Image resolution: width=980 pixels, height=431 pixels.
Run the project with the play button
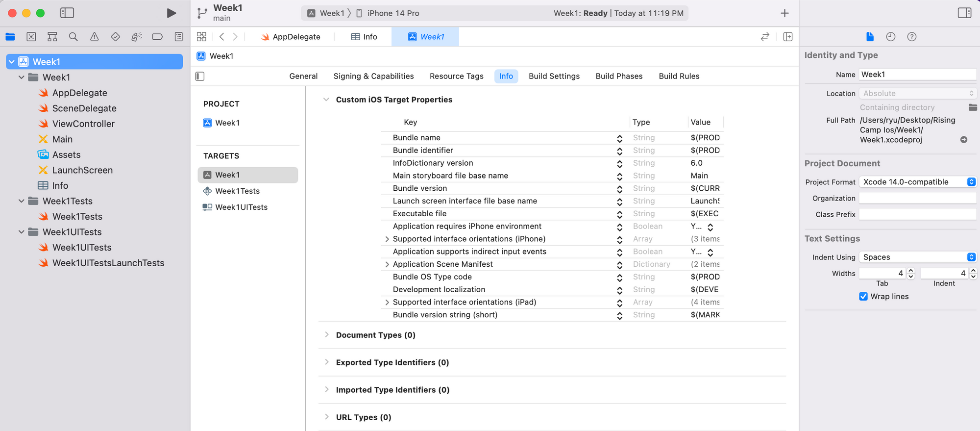[x=171, y=13]
